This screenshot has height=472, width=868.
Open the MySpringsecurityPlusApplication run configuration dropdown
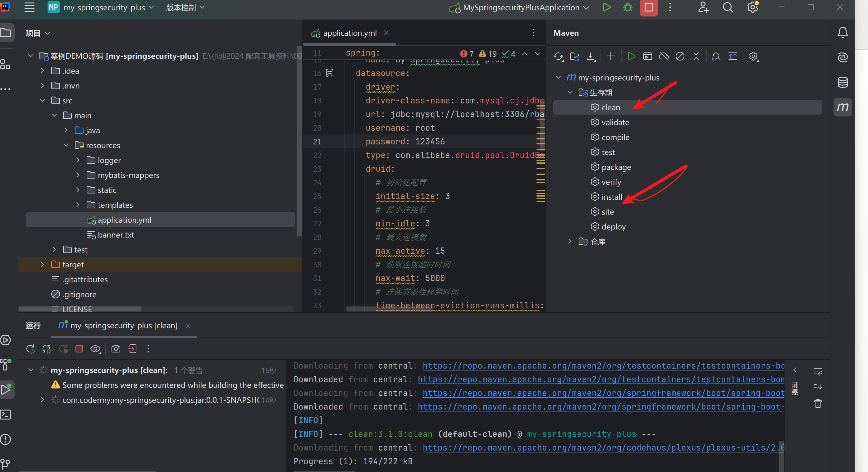coord(521,7)
